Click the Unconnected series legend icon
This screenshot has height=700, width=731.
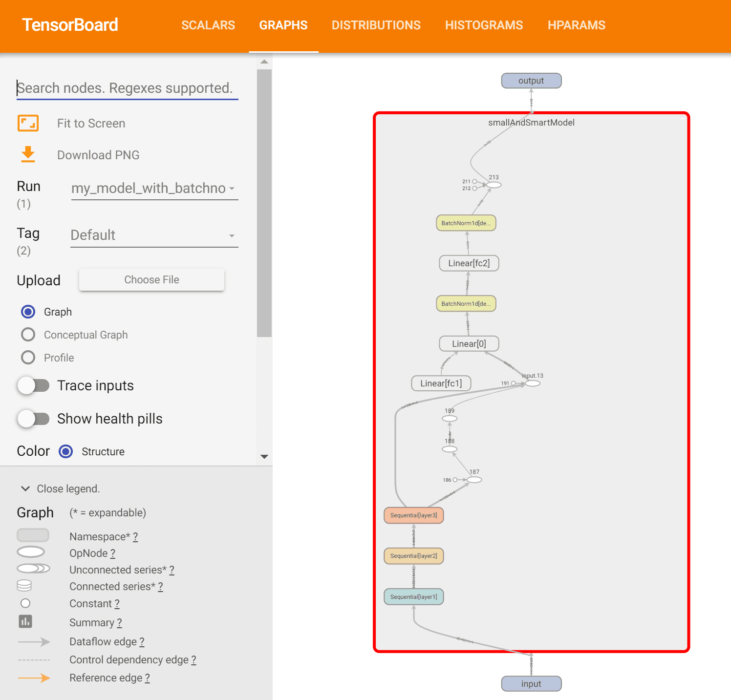[33, 569]
